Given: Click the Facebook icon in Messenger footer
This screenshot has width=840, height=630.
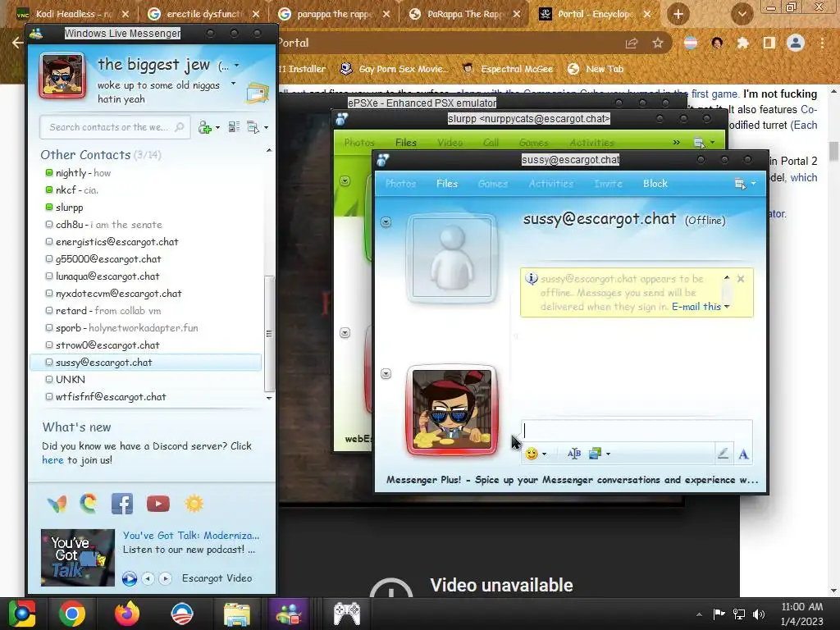Looking at the screenshot, I should click(122, 504).
